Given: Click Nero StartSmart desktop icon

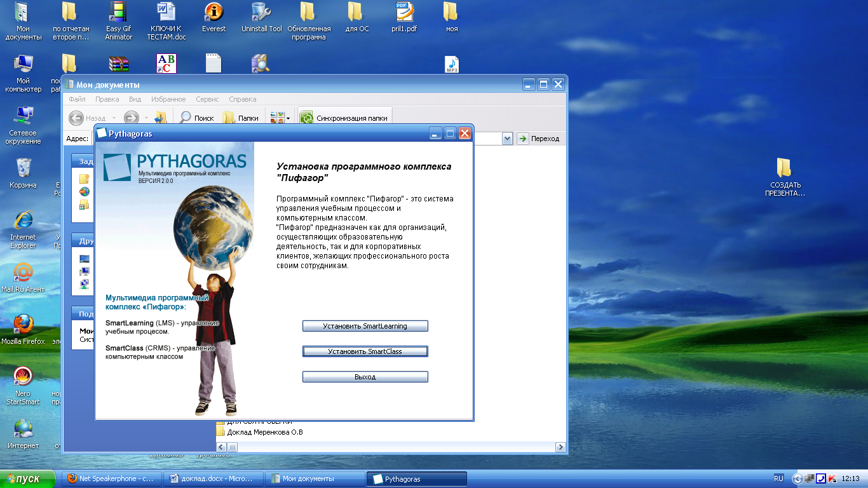Looking at the screenshot, I should click(x=23, y=386).
